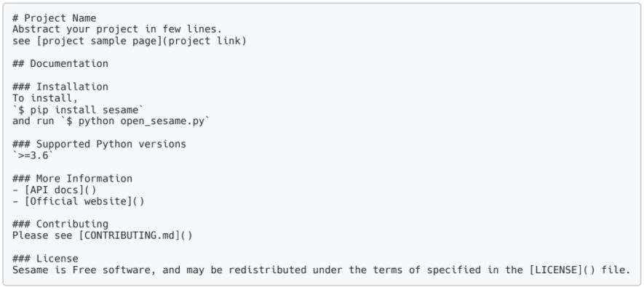This screenshot has width=644, height=287.
Task: Click the 'To install,' line
Action: click(x=45, y=98)
